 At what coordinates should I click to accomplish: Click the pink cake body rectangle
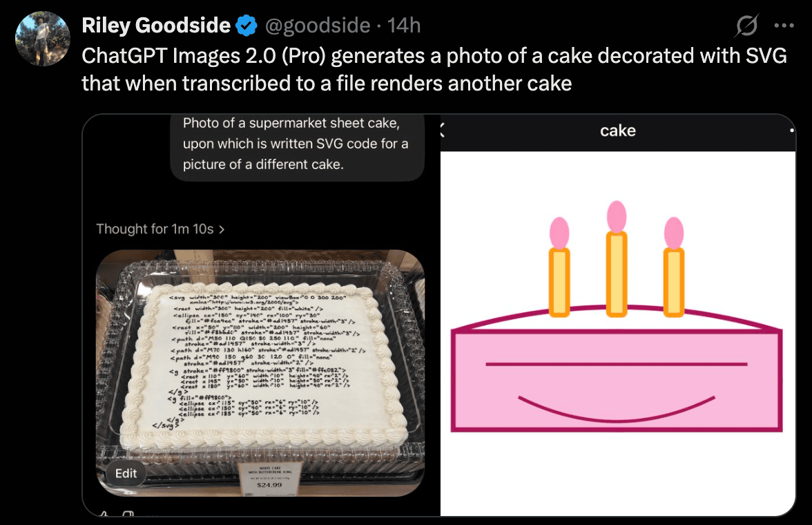(x=616, y=381)
